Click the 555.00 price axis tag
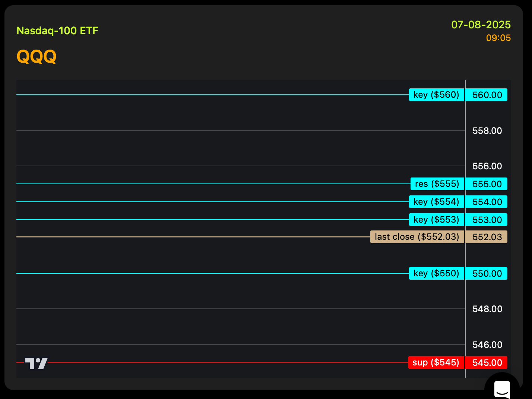Image resolution: width=532 pixels, height=399 pixels. coord(487,184)
